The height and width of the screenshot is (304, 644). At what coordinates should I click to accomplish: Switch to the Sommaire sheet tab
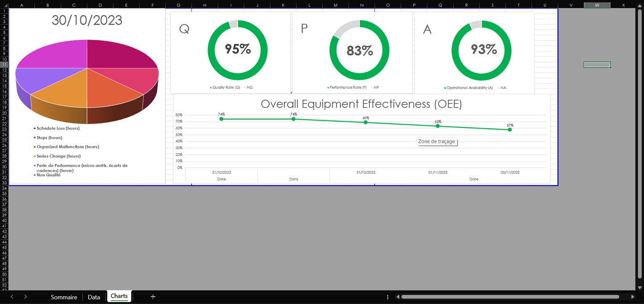(x=64, y=297)
